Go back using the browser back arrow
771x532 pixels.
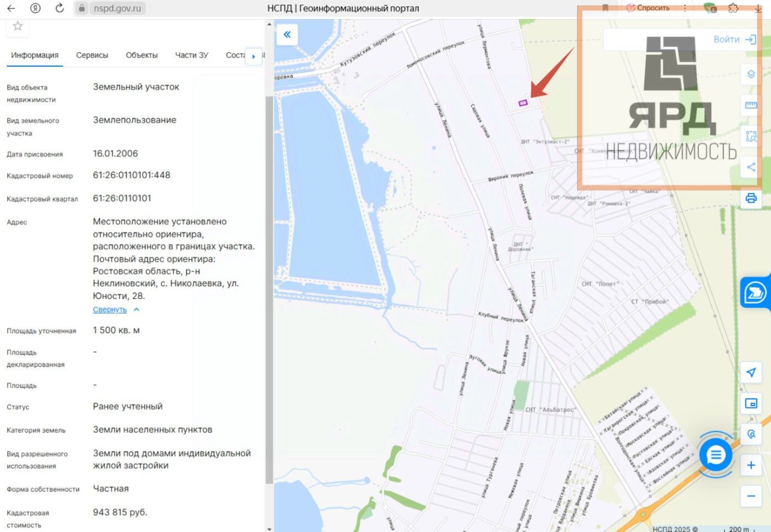point(11,8)
